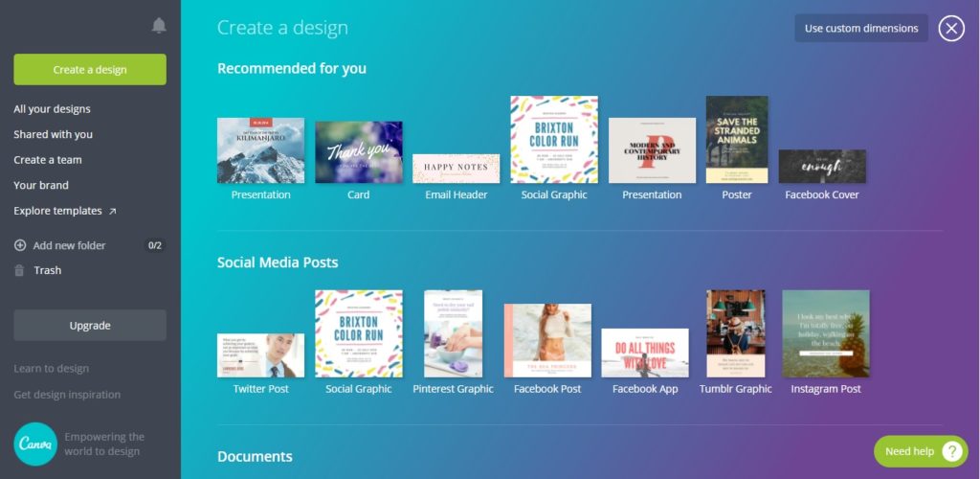Open Use custom dimensions
This screenshot has height=479, width=980.
tap(860, 29)
